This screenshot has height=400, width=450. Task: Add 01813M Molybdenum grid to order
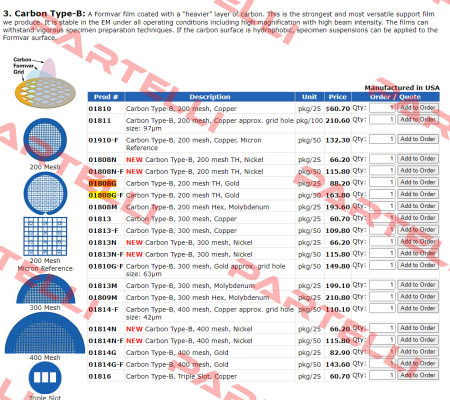coord(418,285)
